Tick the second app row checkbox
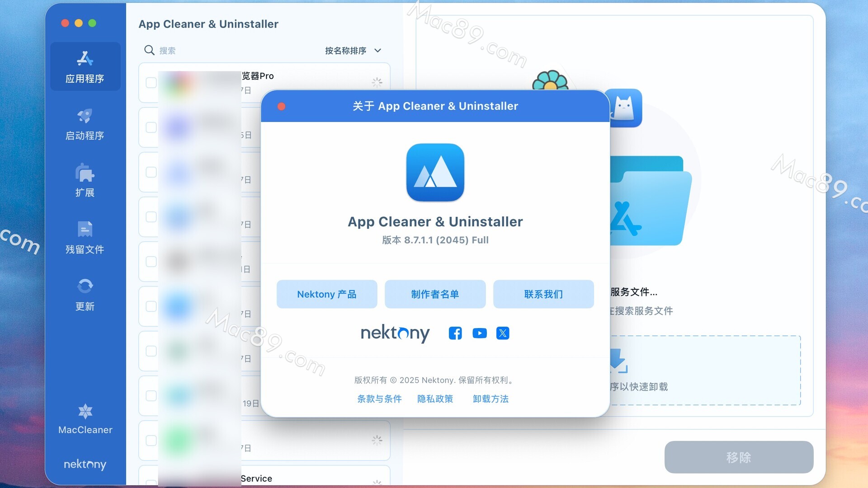Screen dimensions: 868x488 pyautogui.click(x=151, y=127)
